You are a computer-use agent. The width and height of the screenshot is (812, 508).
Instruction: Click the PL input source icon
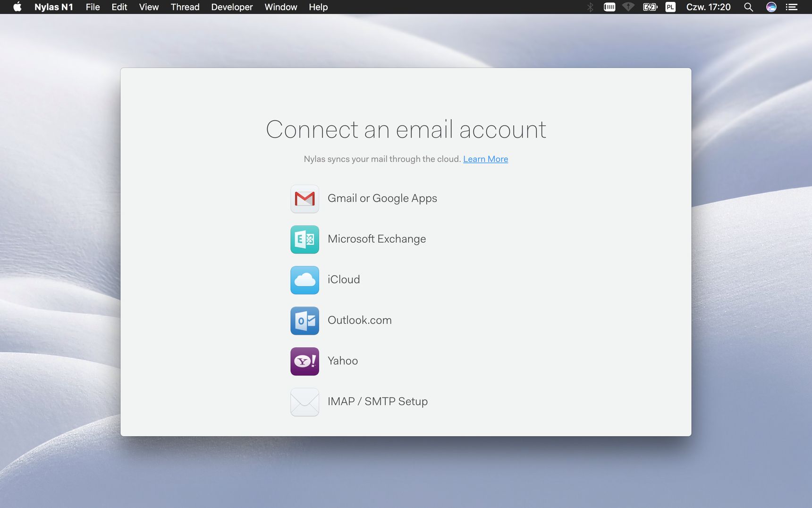[x=670, y=7]
